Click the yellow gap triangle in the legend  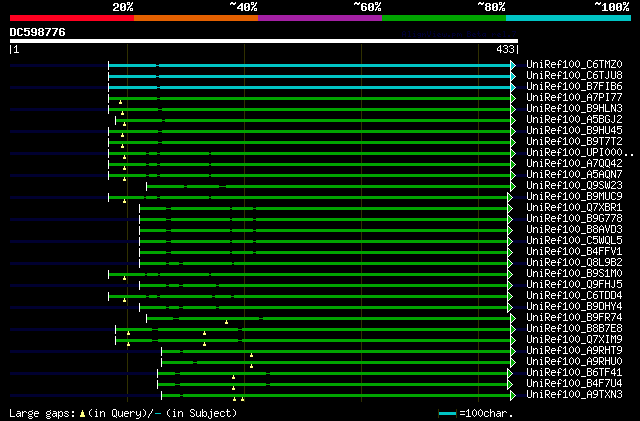(x=82, y=414)
